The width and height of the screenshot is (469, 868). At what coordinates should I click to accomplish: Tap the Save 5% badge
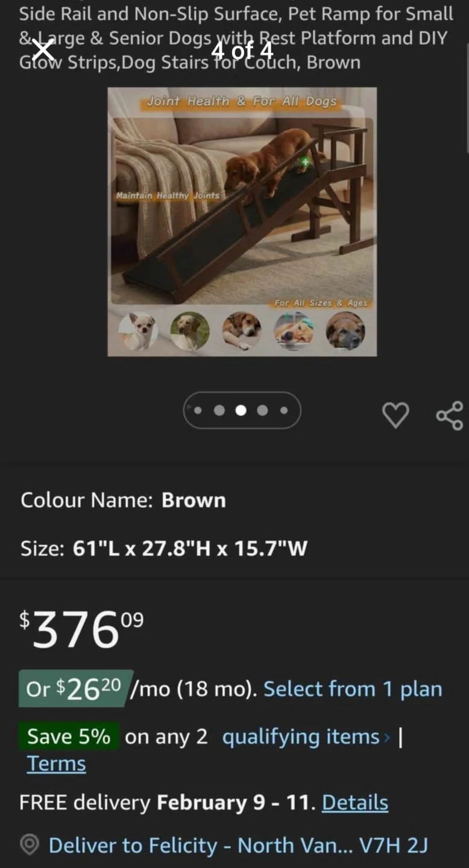pos(69,737)
